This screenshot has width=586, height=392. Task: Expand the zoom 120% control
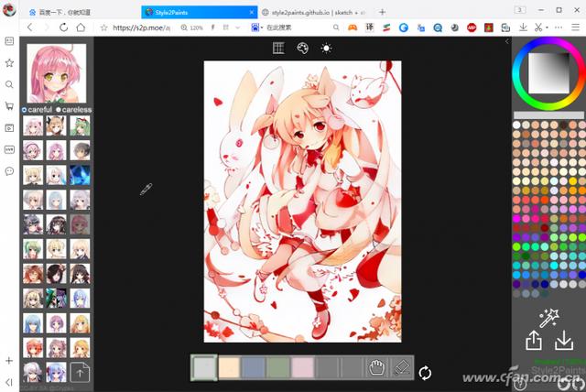point(191,27)
